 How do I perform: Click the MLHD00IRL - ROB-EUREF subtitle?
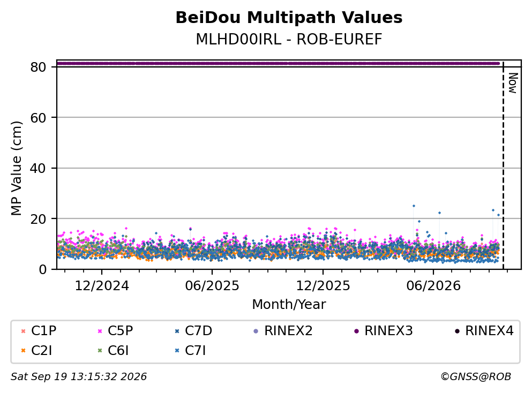(x=289, y=39)
